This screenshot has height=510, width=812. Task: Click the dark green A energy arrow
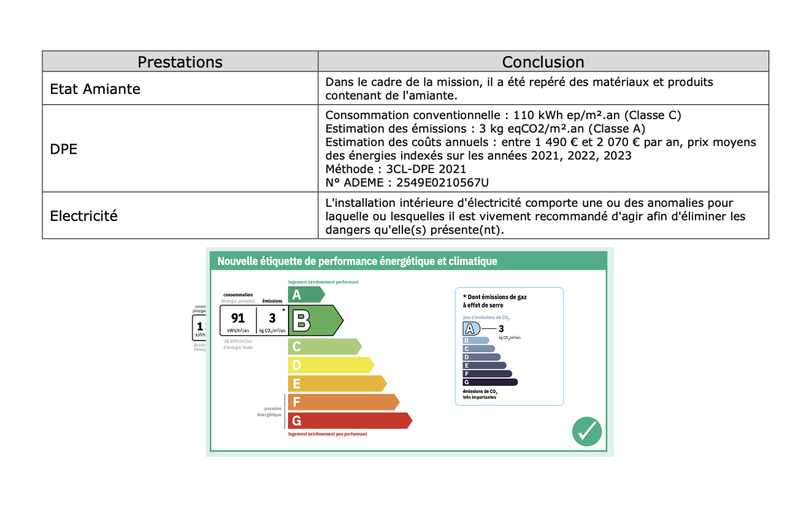tap(305, 295)
